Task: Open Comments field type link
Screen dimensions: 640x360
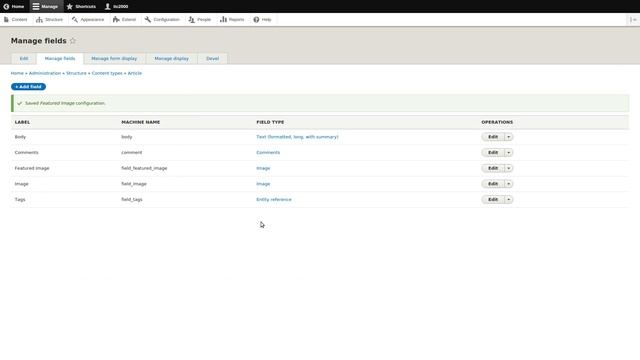Action: point(268,152)
